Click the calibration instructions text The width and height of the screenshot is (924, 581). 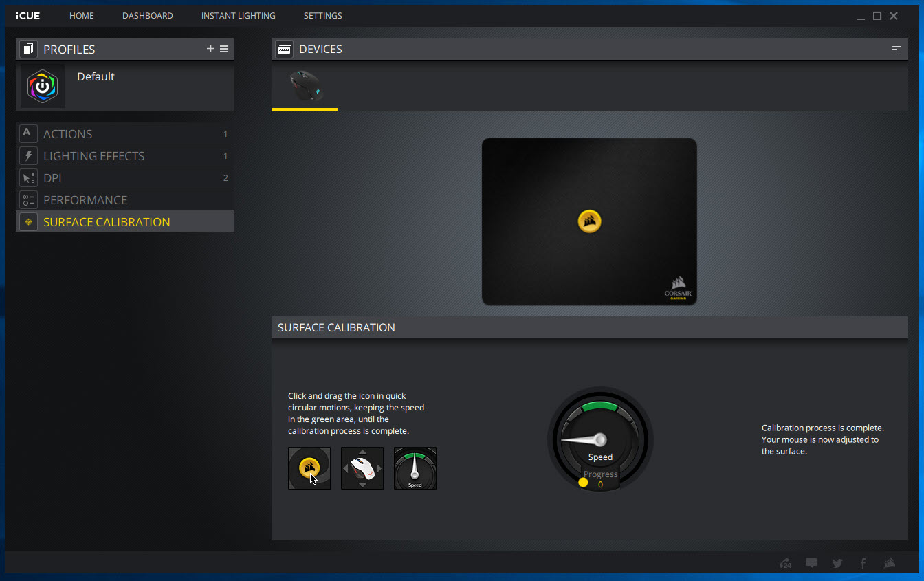click(x=356, y=413)
